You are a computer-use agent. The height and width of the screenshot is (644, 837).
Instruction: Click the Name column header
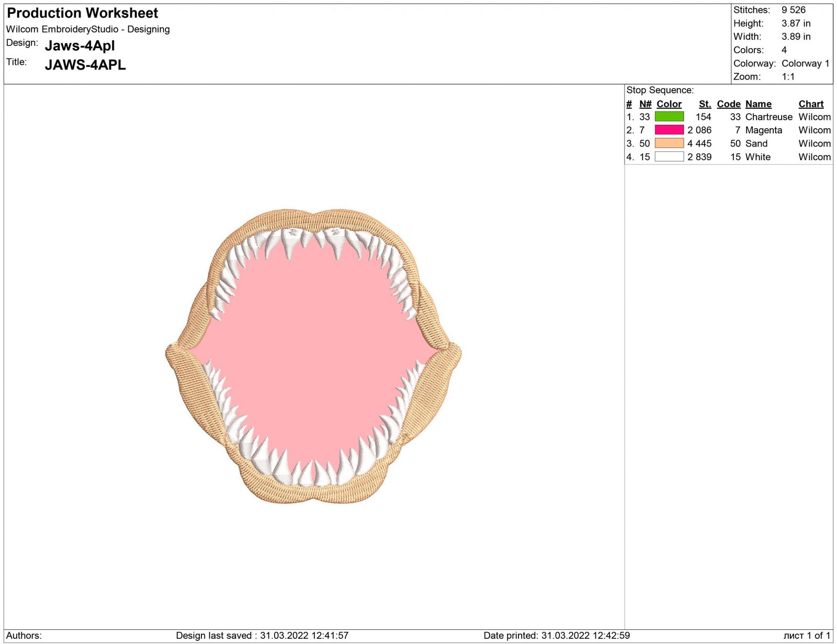coord(758,104)
